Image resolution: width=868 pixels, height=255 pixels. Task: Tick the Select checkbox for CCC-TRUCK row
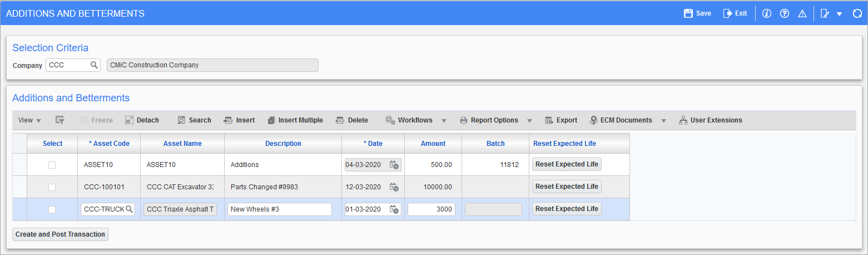[x=52, y=209]
